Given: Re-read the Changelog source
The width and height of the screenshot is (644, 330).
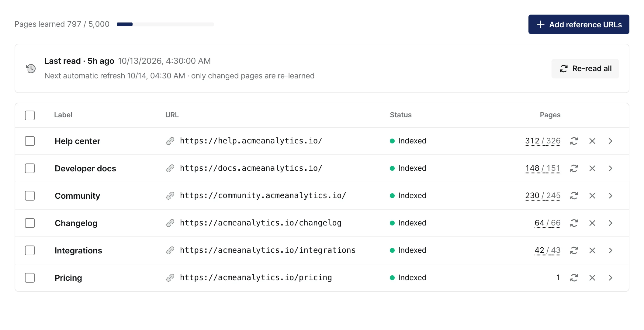Looking at the screenshot, I should point(574,223).
